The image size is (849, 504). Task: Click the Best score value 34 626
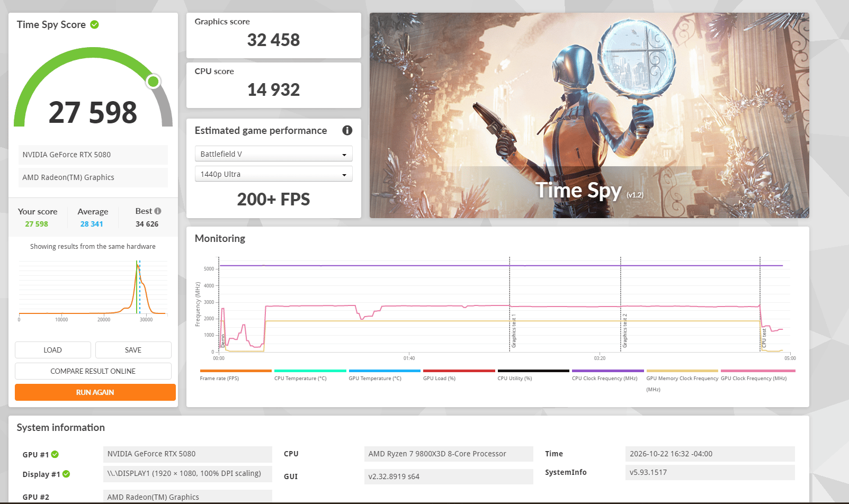click(147, 224)
